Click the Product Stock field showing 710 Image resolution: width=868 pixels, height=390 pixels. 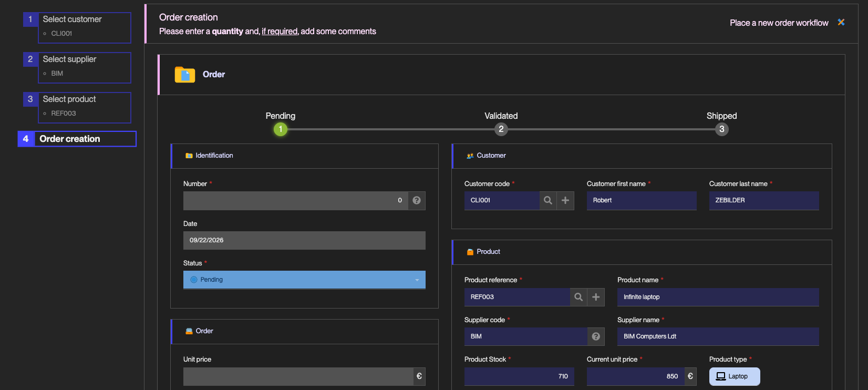coord(519,376)
